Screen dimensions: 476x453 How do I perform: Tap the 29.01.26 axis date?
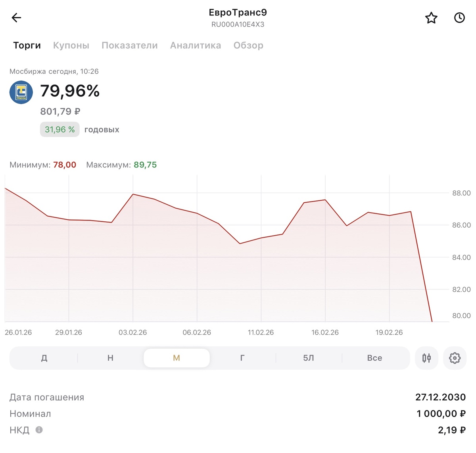(x=69, y=332)
